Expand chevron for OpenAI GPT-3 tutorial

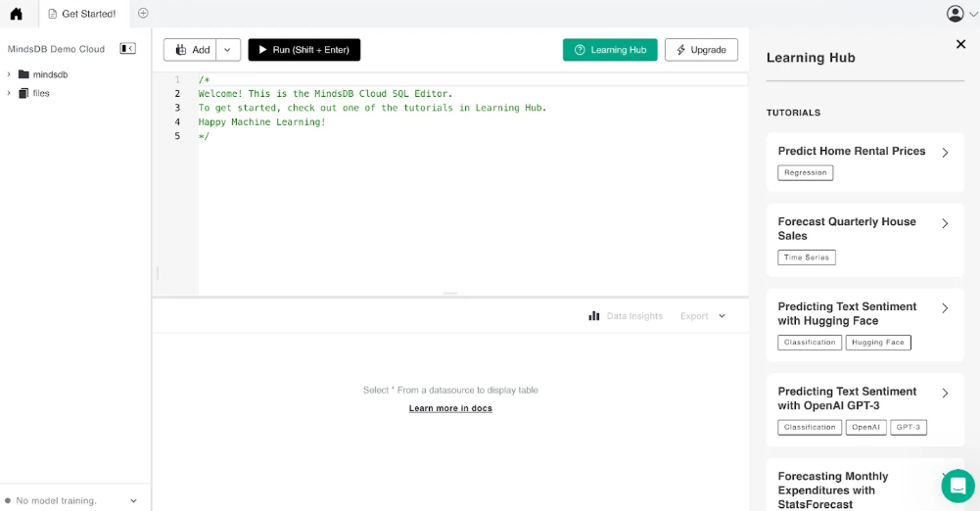[x=945, y=393]
